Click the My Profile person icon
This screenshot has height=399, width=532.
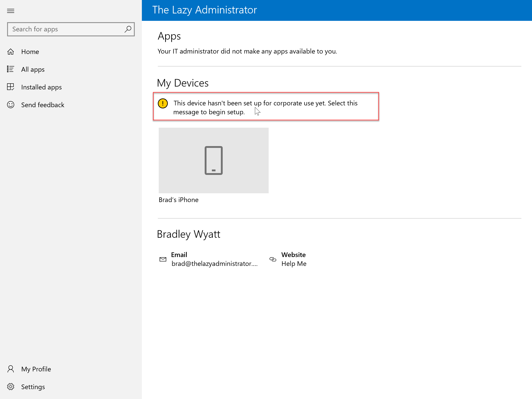coord(11,369)
